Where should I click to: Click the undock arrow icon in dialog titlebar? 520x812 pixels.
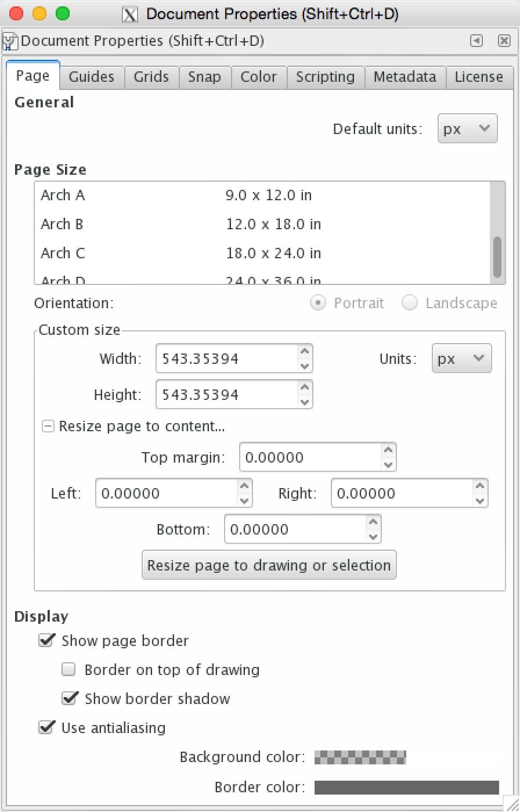coord(476,41)
